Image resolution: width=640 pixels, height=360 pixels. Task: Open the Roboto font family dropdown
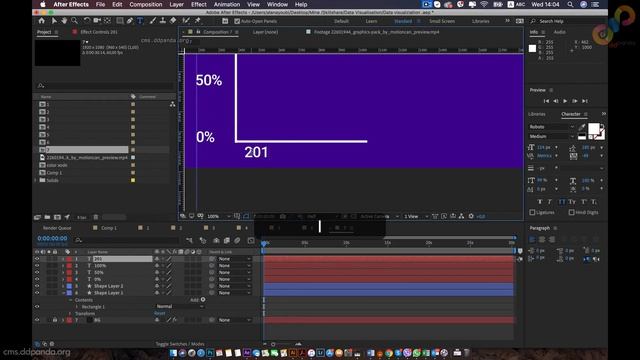[552, 127]
